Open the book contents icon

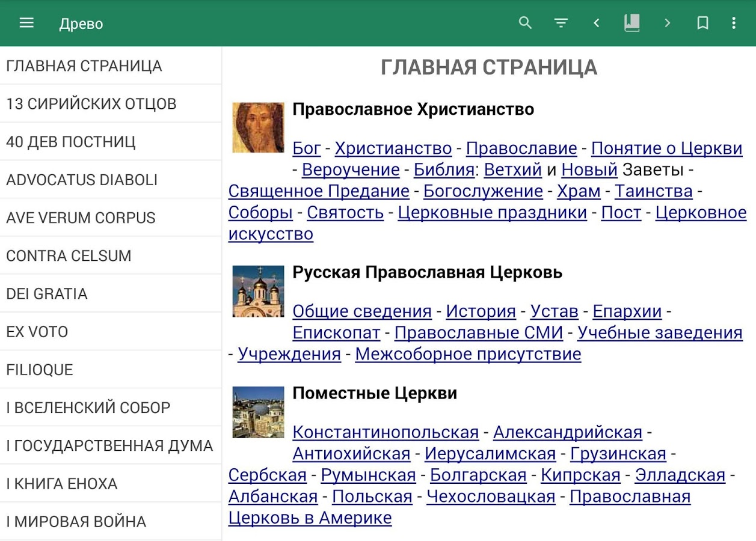coord(632,23)
